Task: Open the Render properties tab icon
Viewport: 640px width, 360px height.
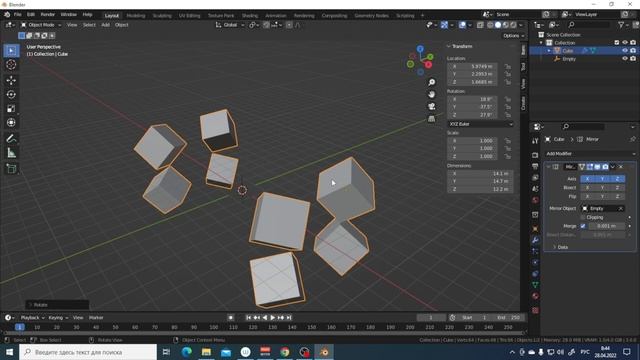Action: click(x=535, y=155)
